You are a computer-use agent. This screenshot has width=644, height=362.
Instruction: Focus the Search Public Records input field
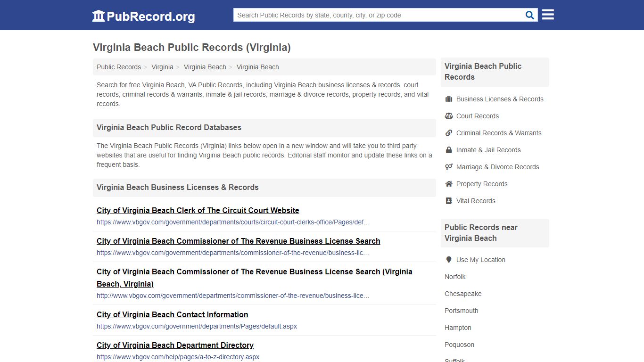tap(379, 15)
